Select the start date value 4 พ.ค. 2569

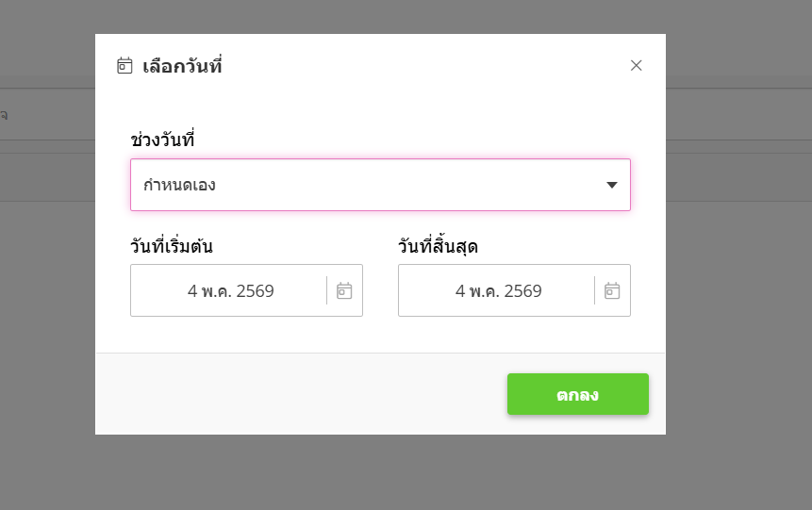(x=230, y=291)
